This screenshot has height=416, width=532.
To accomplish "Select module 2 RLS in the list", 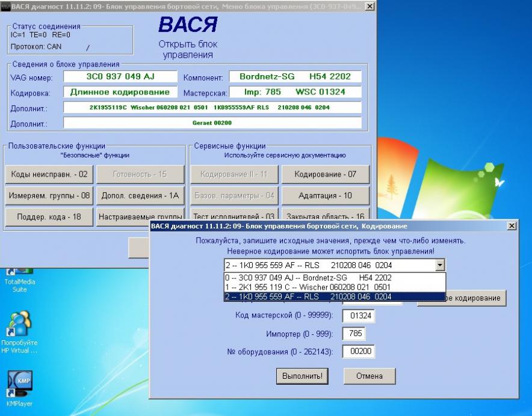I will 335,296.
